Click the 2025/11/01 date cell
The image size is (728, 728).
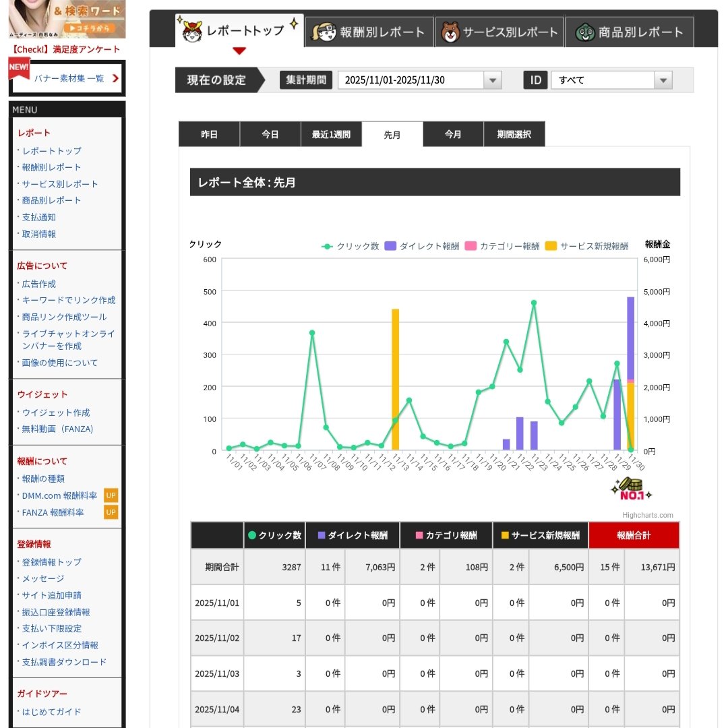(x=217, y=603)
